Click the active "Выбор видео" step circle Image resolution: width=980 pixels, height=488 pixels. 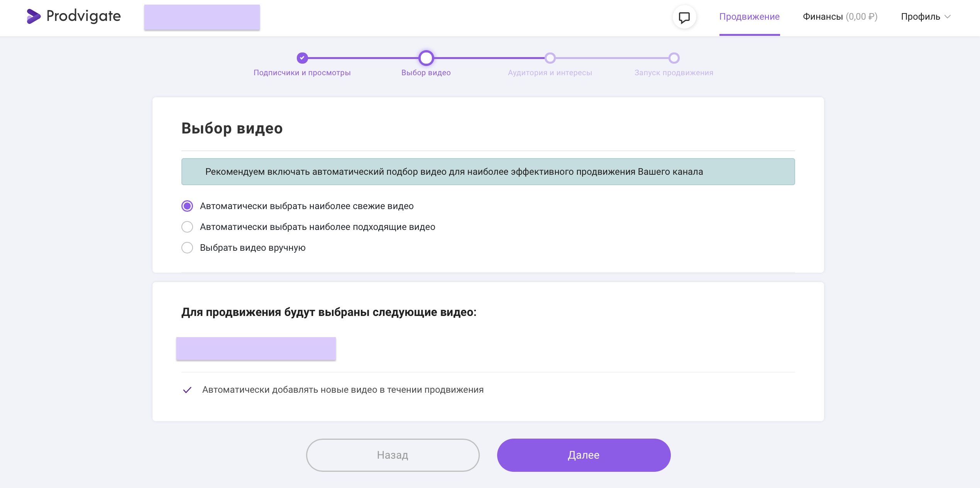pyautogui.click(x=426, y=58)
